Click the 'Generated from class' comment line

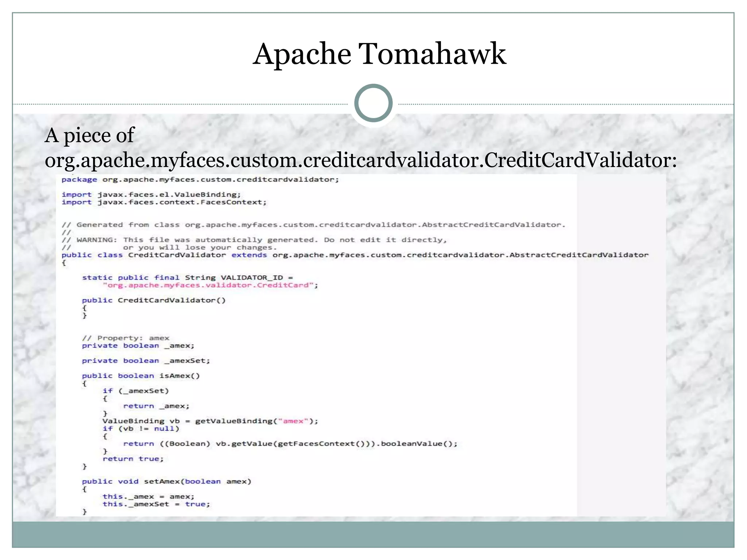[x=313, y=225]
